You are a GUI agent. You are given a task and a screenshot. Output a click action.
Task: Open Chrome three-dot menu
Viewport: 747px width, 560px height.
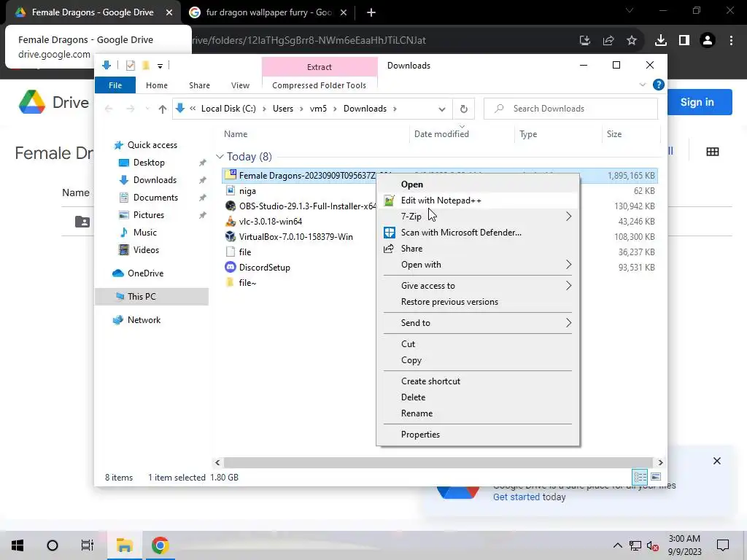(x=731, y=41)
